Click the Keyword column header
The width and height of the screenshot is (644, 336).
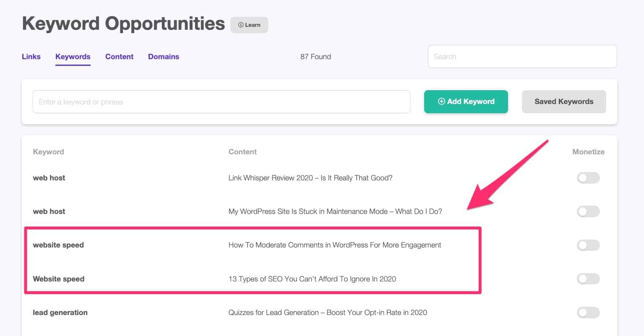48,151
